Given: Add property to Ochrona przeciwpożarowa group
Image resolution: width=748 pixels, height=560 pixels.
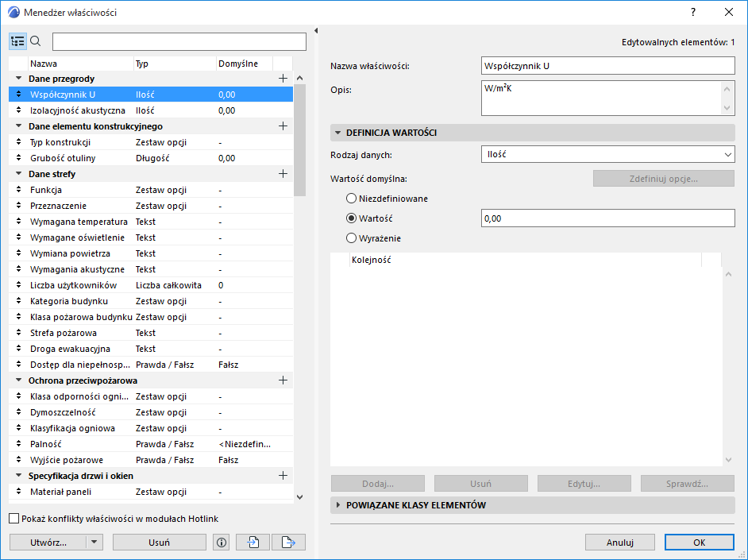Looking at the screenshot, I should [283, 380].
